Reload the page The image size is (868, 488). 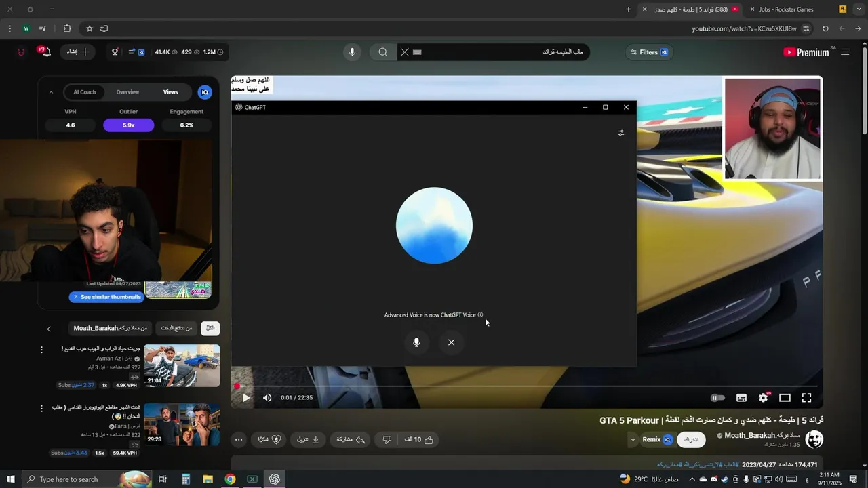(825, 28)
